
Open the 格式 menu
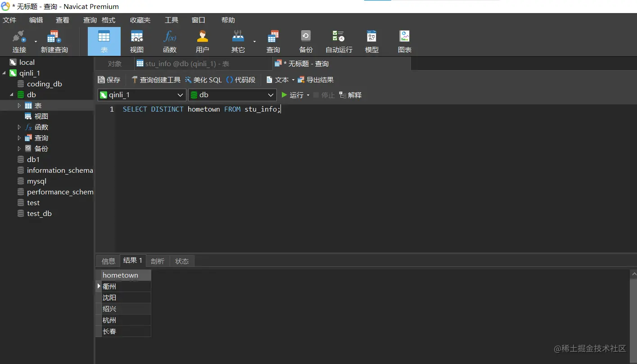click(108, 20)
